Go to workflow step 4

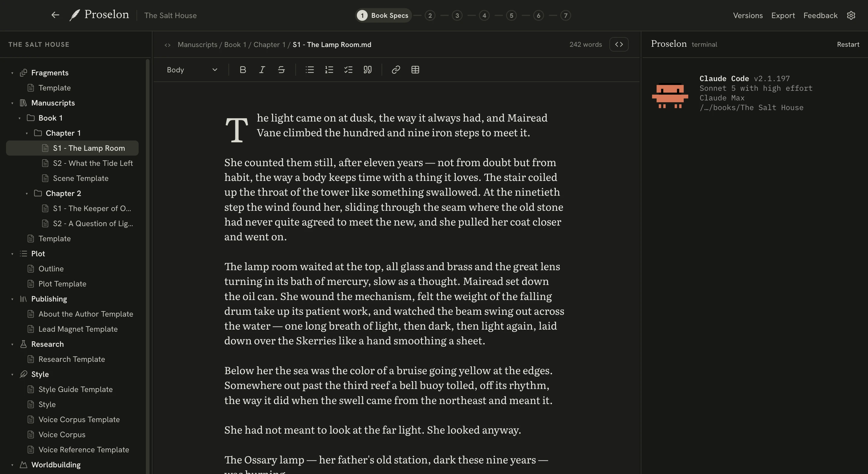484,15
